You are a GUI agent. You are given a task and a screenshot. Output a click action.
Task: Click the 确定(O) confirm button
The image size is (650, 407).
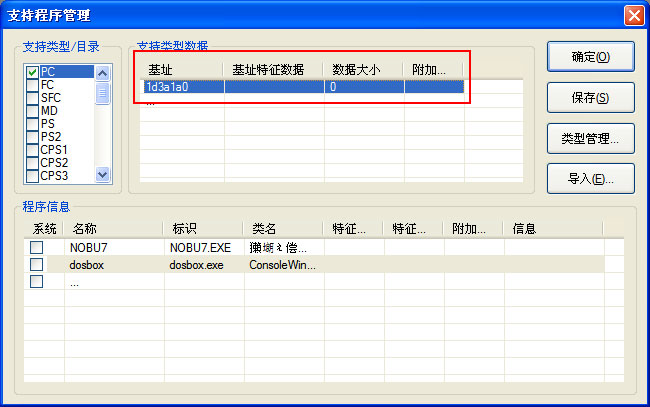tap(591, 57)
